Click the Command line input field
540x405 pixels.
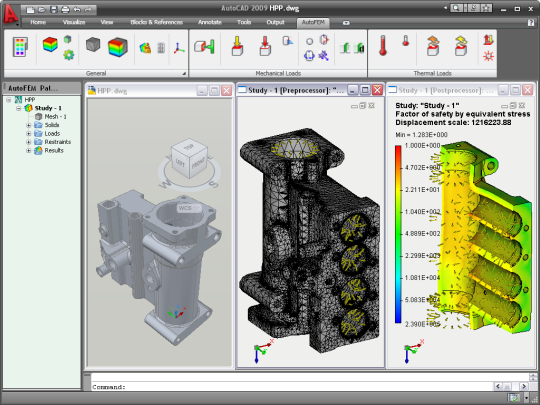[293, 387]
